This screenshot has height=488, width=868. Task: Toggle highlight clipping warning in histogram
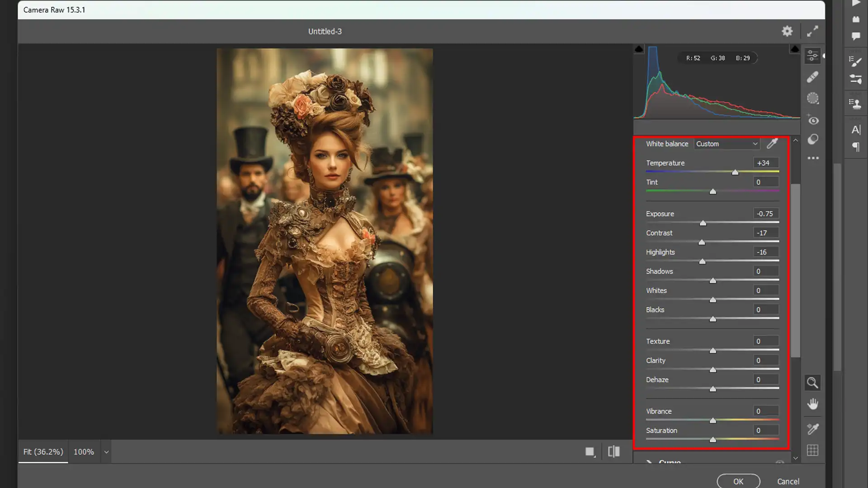(795, 49)
